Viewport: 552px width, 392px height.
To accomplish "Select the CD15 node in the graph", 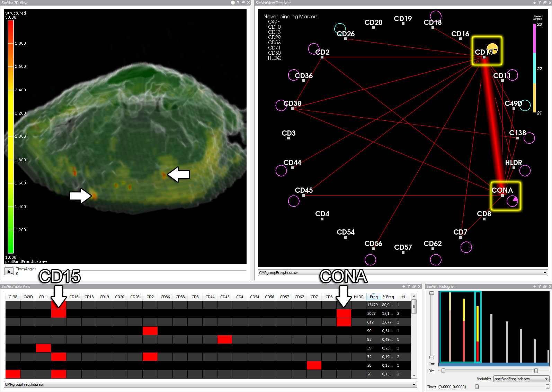I will point(484,57).
